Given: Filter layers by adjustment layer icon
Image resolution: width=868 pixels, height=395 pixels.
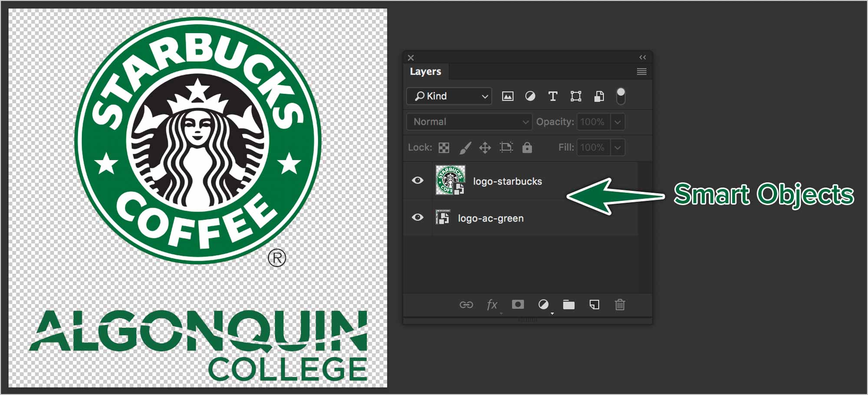Looking at the screenshot, I should tap(530, 96).
